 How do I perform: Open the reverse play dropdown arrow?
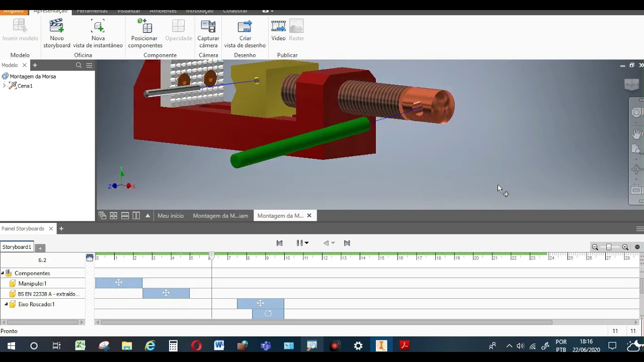click(x=333, y=243)
